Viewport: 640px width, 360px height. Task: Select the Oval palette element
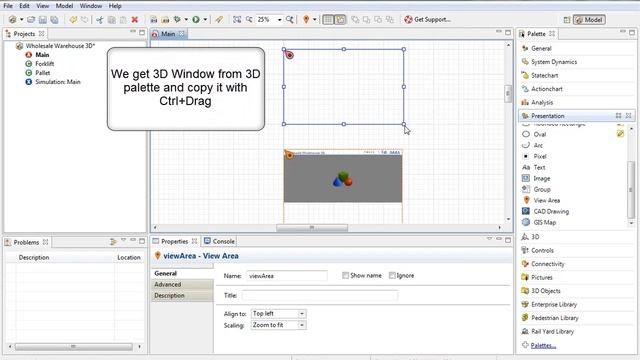(540, 134)
